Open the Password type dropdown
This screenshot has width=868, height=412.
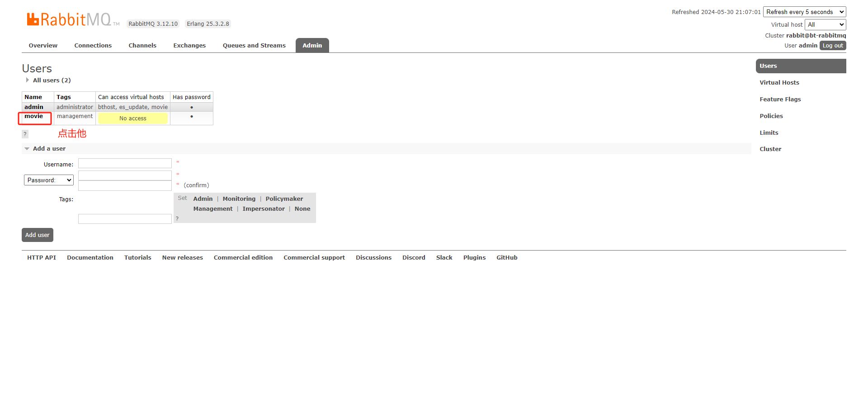click(48, 180)
